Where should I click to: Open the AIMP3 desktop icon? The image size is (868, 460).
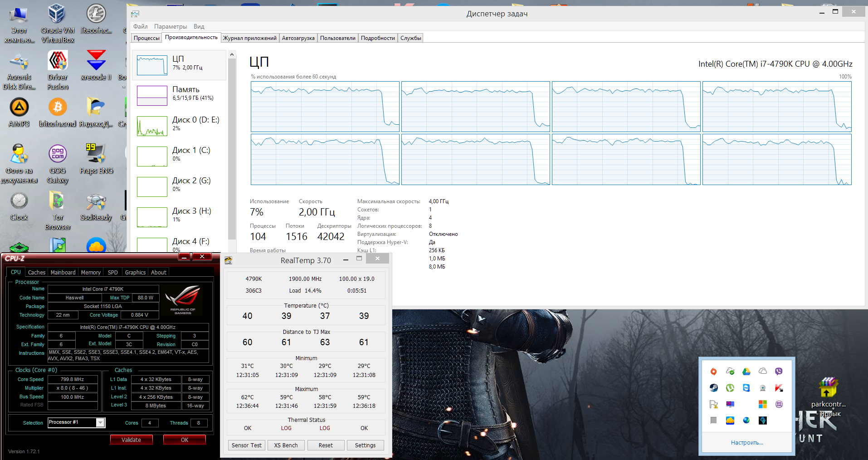tap(19, 113)
